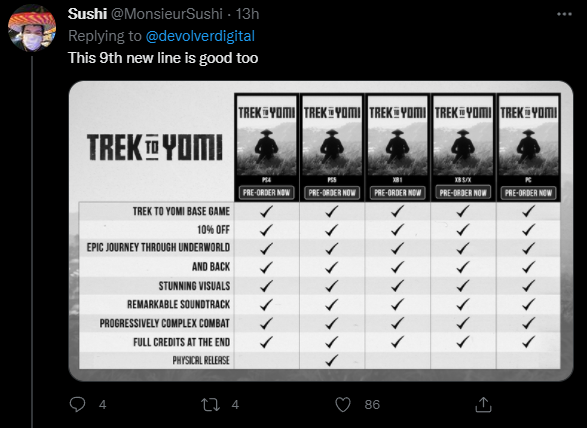The height and width of the screenshot is (428, 587).
Task: Click the PS4 10% Off checkmark
Action: (266, 230)
